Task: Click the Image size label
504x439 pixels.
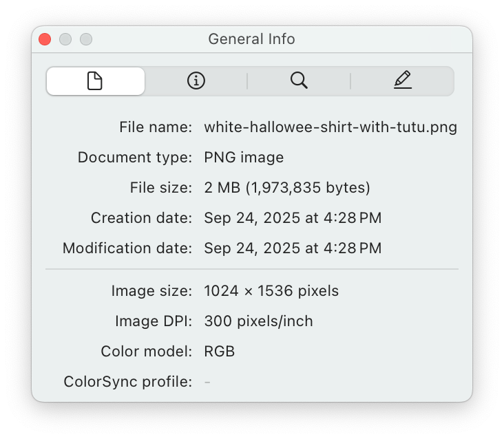Action: pos(151,291)
